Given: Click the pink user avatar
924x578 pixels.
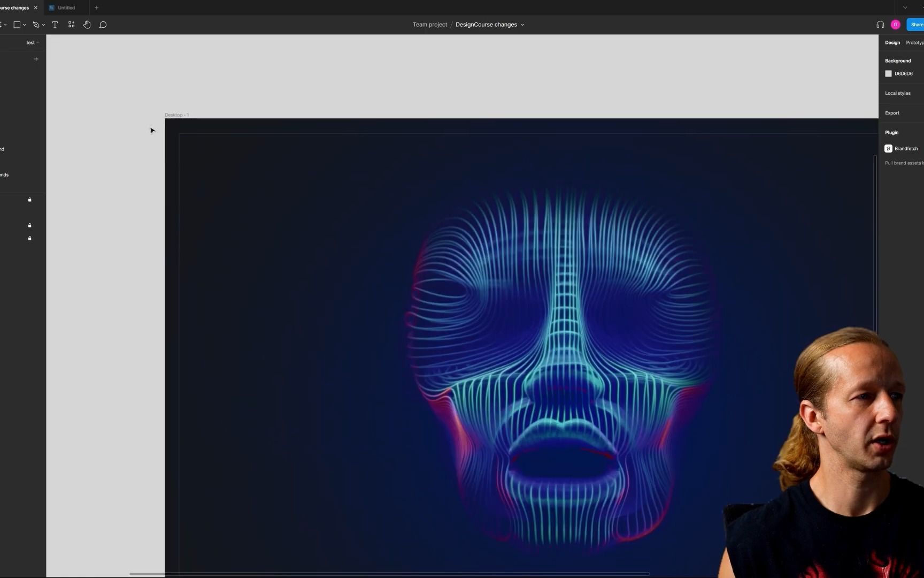Looking at the screenshot, I should point(896,25).
